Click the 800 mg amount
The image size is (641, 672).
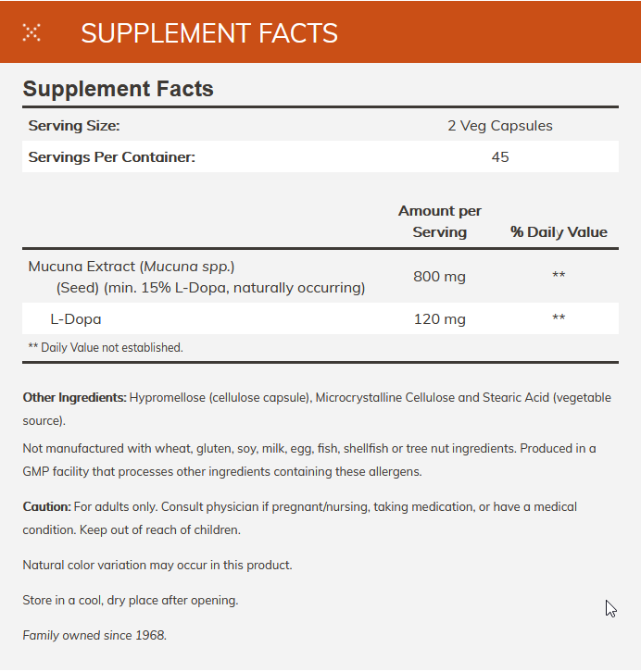[x=439, y=276]
